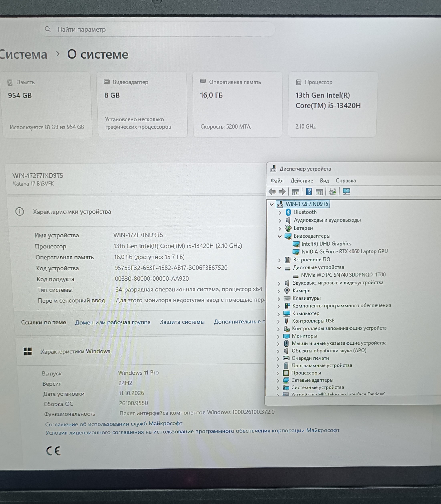Expand the Bluetooth category

point(280,213)
